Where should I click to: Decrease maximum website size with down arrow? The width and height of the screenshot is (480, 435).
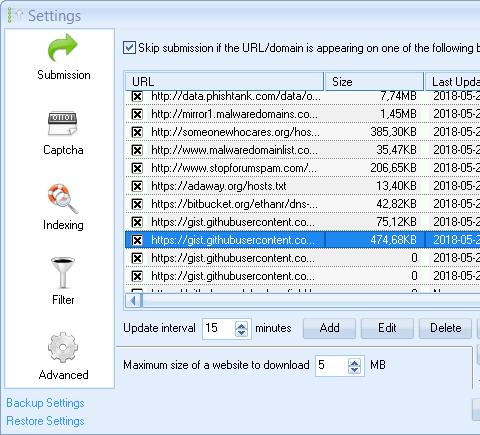354,369
